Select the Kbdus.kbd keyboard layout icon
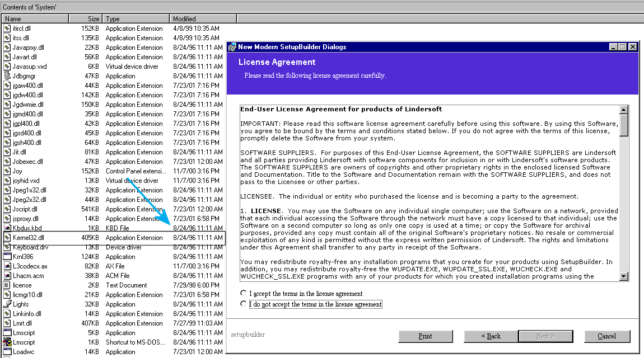644x358 pixels. pos(7,228)
